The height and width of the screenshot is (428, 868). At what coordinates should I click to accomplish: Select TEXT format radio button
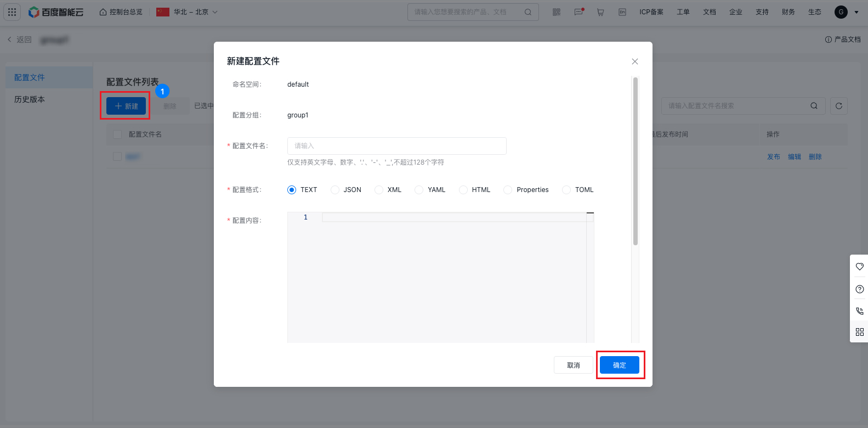pyautogui.click(x=292, y=190)
